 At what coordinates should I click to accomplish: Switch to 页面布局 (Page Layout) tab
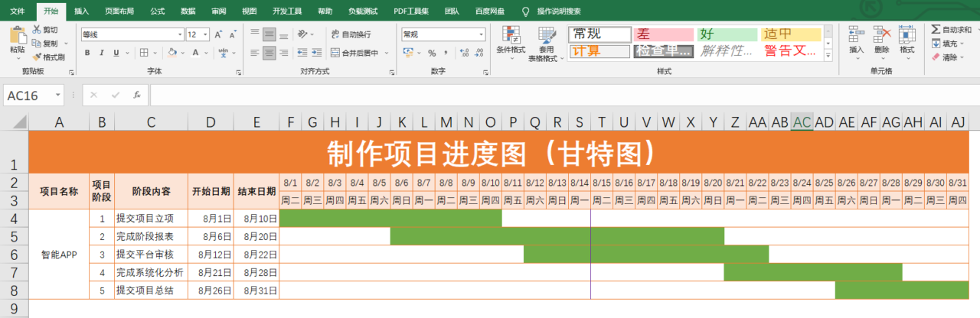[x=119, y=11]
